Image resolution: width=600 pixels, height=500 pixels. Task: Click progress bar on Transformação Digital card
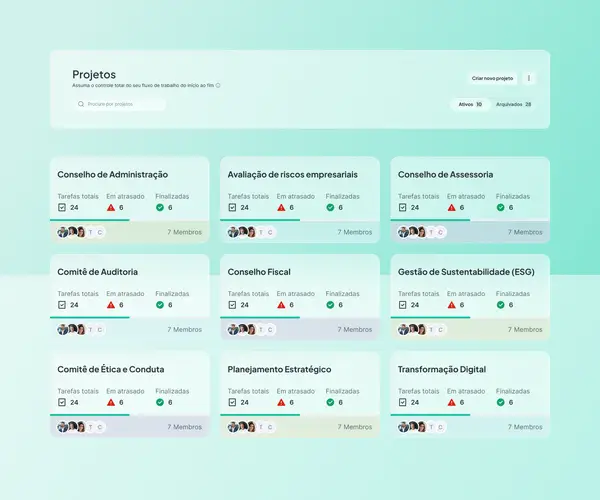(x=470, y=415)
